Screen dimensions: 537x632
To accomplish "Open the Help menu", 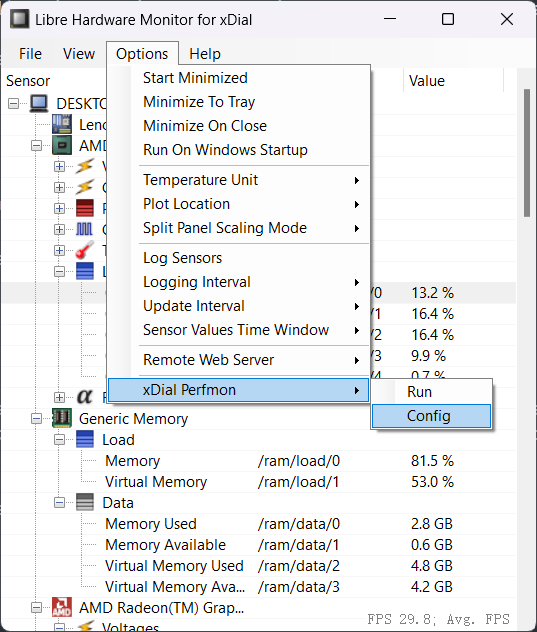I will 205,54.
